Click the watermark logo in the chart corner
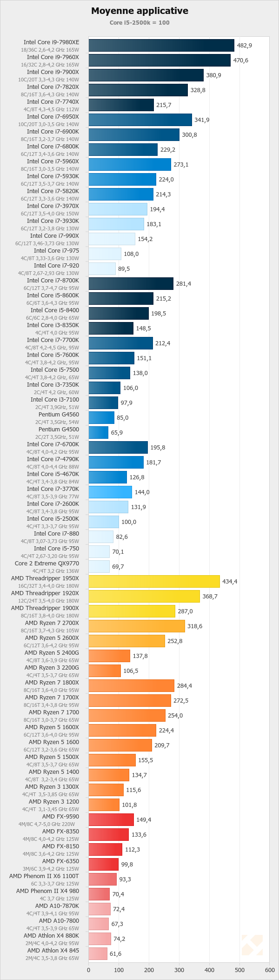279x980 pixels. tap(252, 945)
